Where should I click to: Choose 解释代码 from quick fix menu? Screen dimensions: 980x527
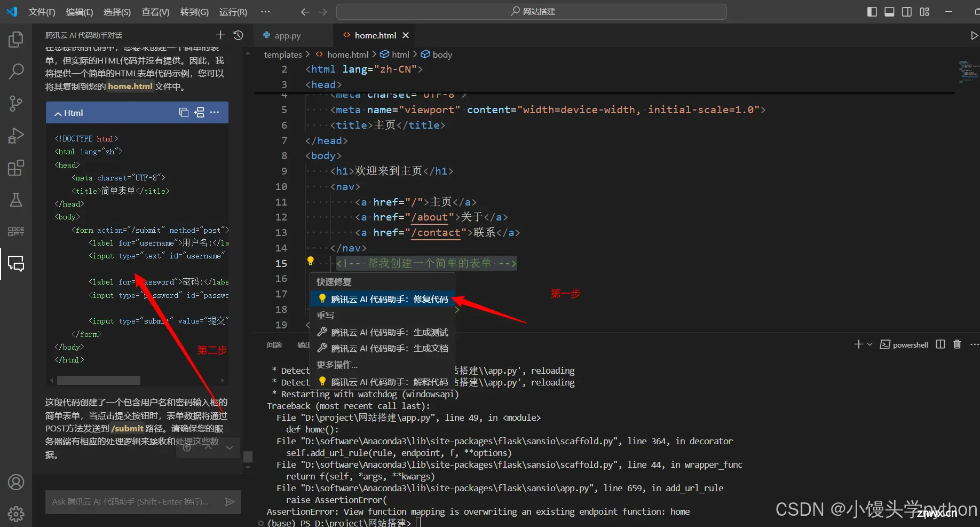(x=382, y=382)
